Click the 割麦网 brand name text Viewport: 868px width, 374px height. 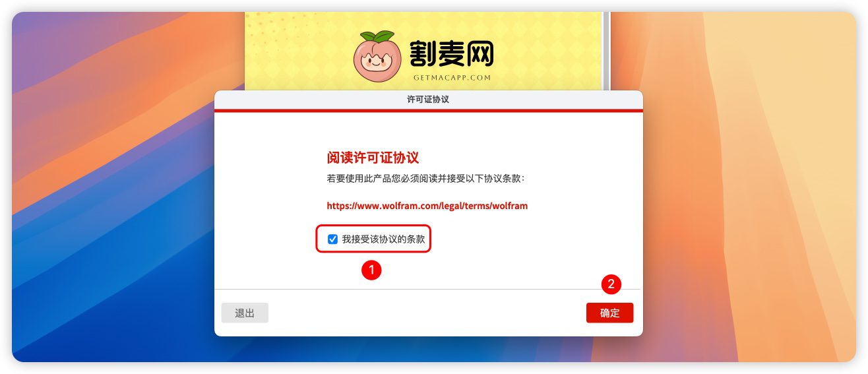[451, 54]
